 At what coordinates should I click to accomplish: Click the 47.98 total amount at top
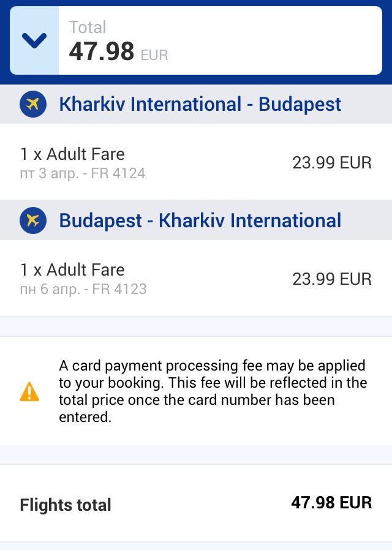click(102, 51)
